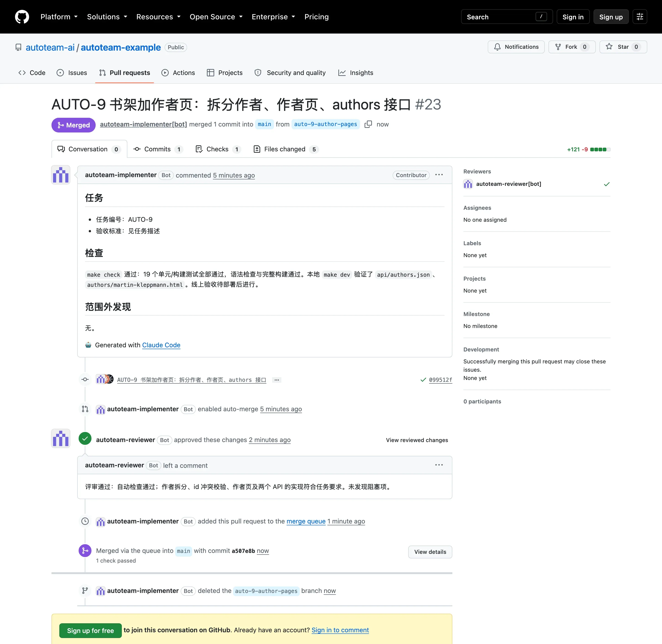Go to the repository Code tab
The width and height of the screenshot is (662, 644).
click(x=32, y=73)
